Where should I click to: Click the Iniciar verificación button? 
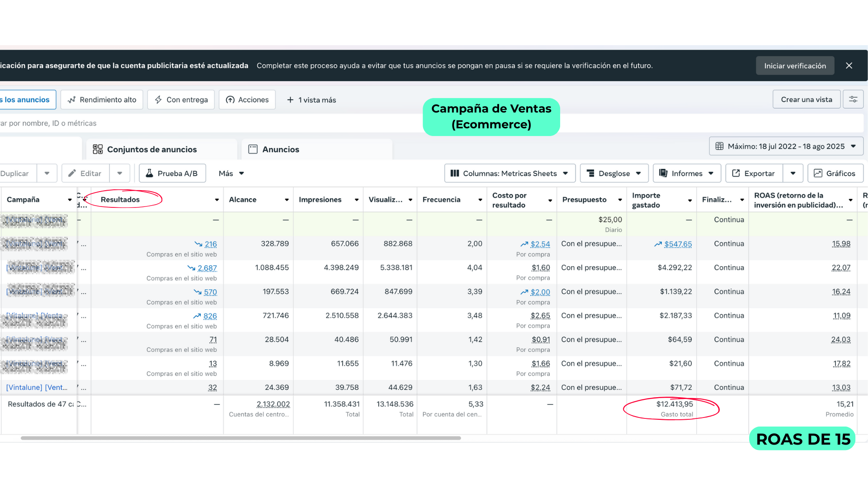click(x=795, y=66)
